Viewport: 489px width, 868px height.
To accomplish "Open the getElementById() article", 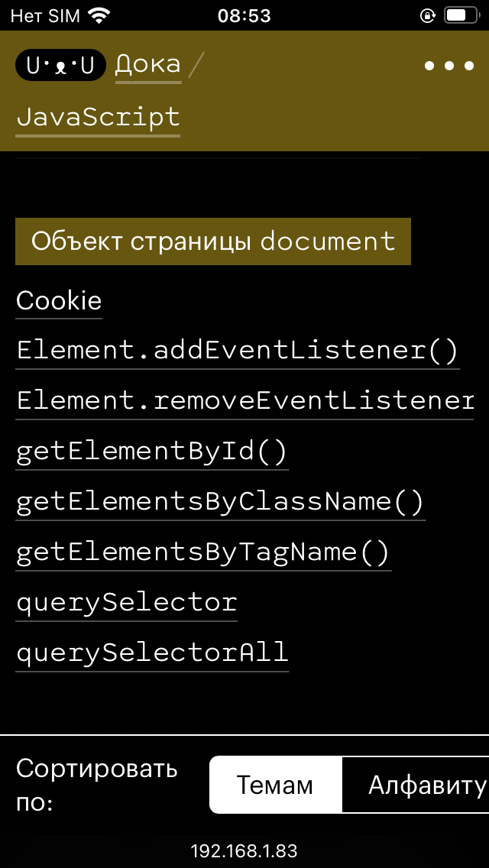I will (x=151, y=450).
